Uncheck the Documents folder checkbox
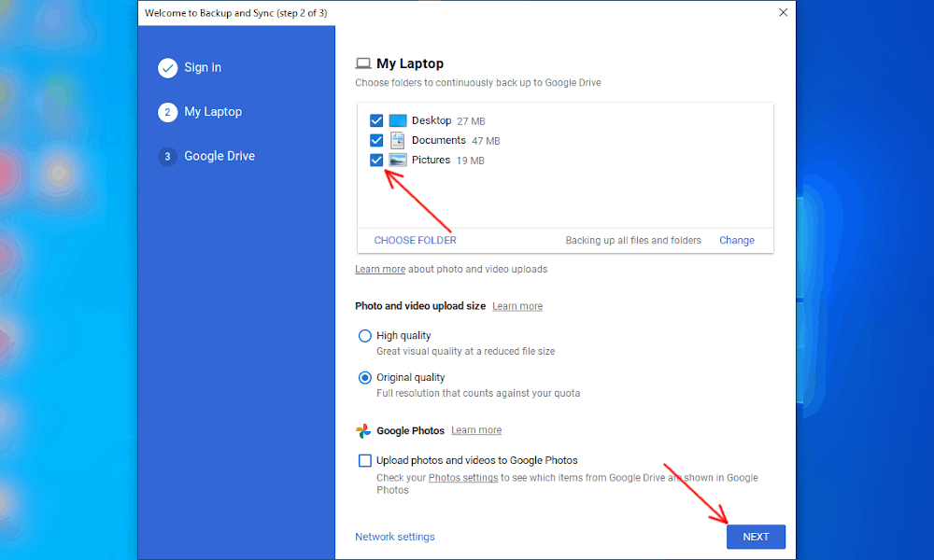Viewport: 934px width, 560px height. pyautogui.click(x=375, y=140)
